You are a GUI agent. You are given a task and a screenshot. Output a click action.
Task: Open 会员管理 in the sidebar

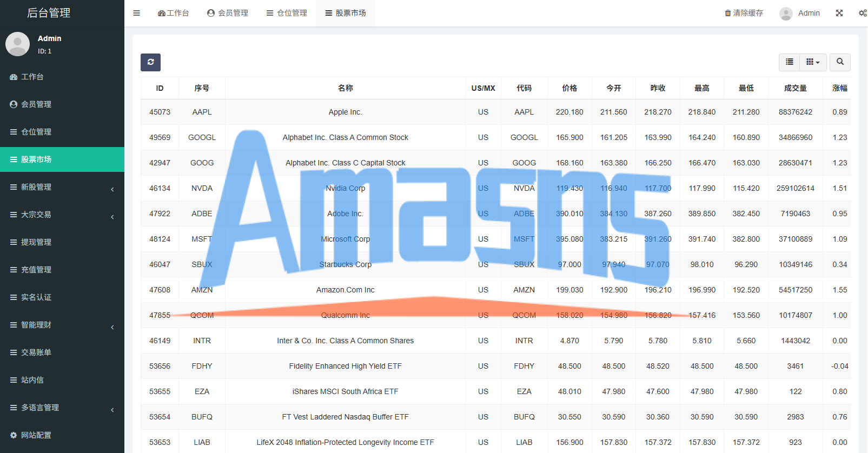click(x=62, y=104)
